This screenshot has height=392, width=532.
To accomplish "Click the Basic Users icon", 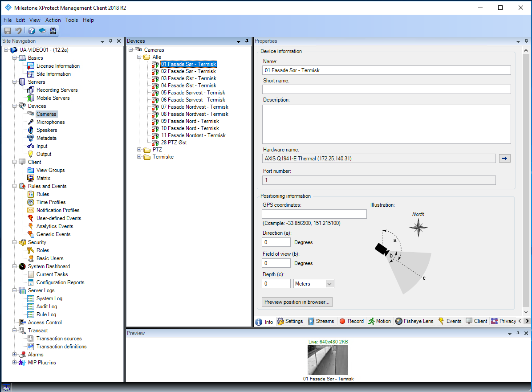I will [31, 258].
